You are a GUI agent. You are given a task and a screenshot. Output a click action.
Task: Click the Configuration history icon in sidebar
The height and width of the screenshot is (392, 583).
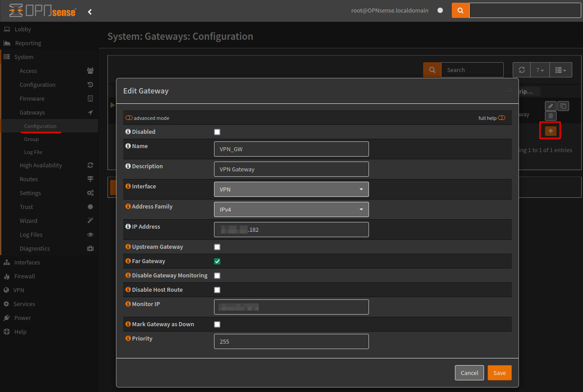click(x=90, y=85)
